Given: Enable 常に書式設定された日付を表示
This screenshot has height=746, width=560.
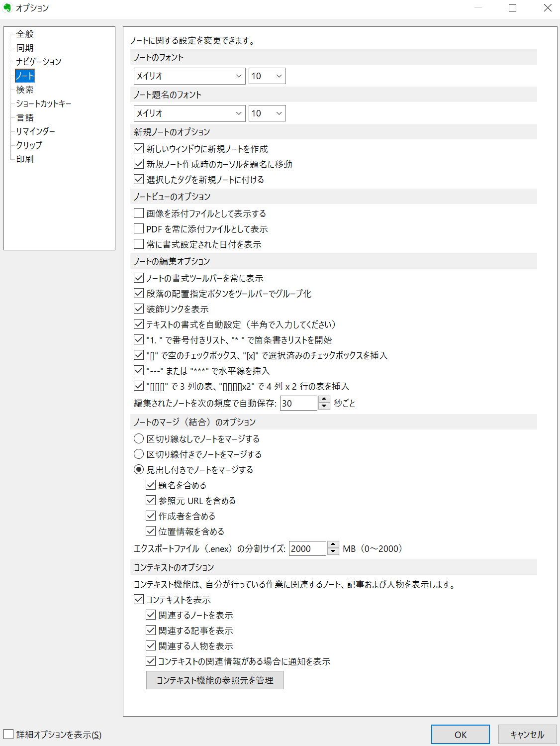Looking at the screenshot, I should point(139,244).
